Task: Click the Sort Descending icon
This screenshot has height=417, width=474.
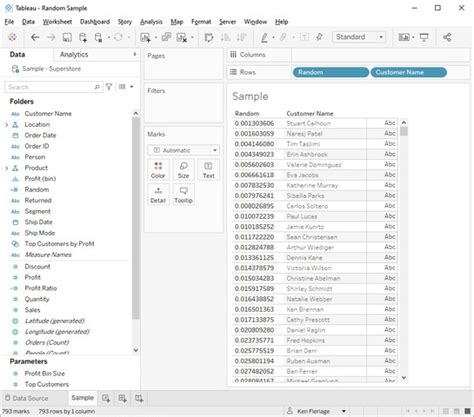Action: [x=241, y=37]
